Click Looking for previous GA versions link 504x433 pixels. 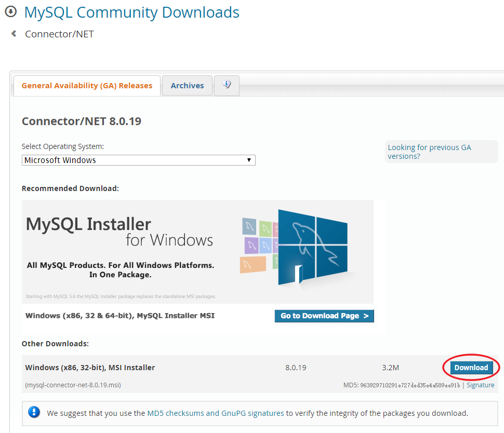coord(429,152)
